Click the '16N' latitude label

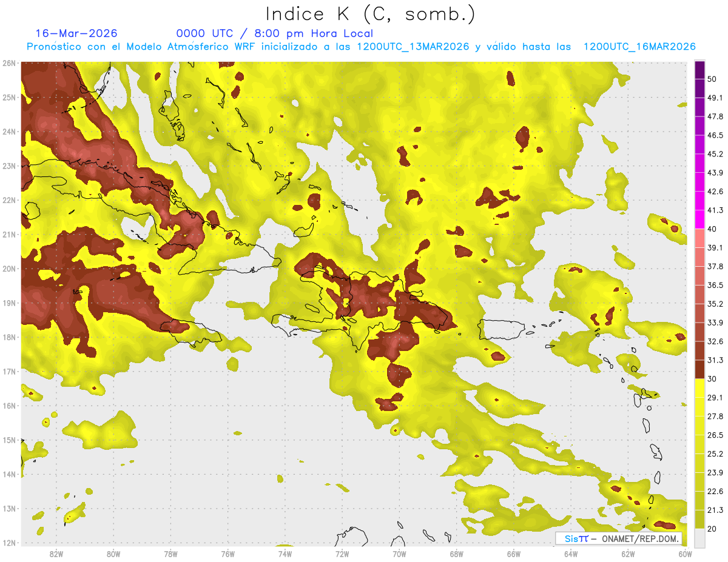coord(8,406)
